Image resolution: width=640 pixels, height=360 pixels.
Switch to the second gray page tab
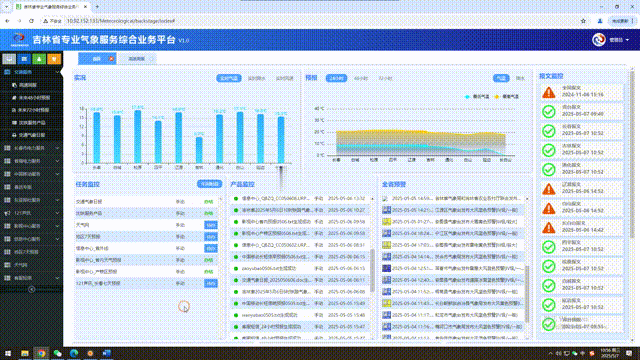pyautogui.click(x=137, y=59)
